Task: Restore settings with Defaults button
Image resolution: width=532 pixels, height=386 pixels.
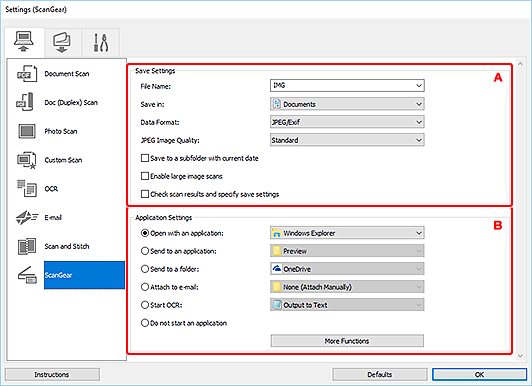Action: click(380, 374)
